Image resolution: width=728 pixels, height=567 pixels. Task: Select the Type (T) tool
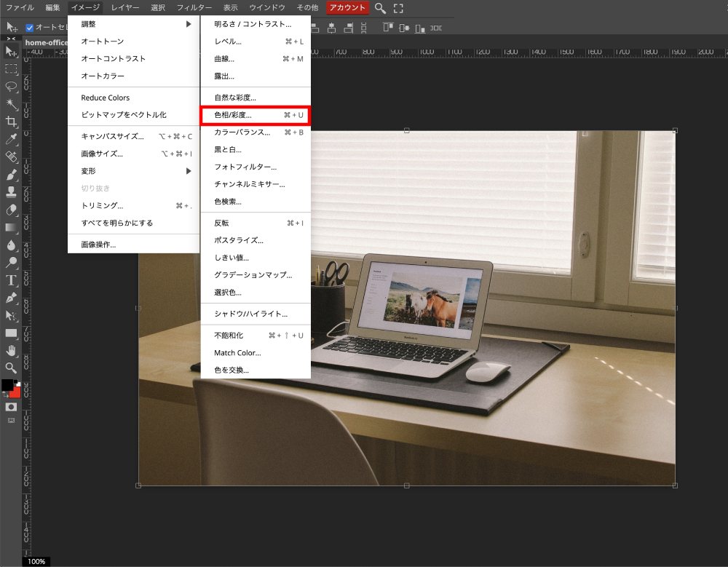(11, 280)
